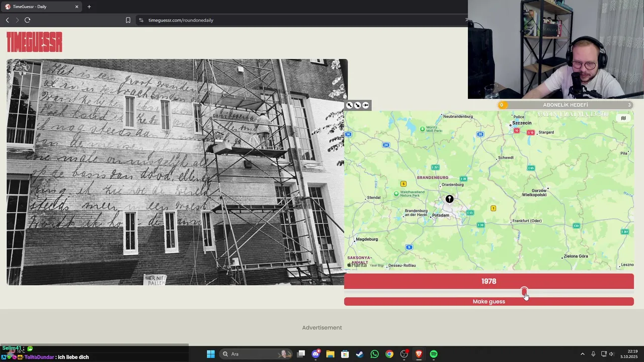Open the Windows Start menu

pyautogui.click(x=211, y=354)
